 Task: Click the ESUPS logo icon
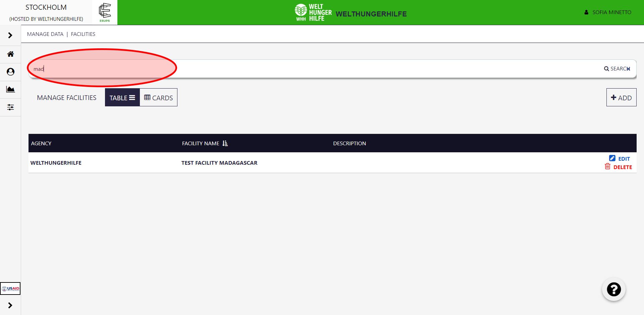[105, 12]
